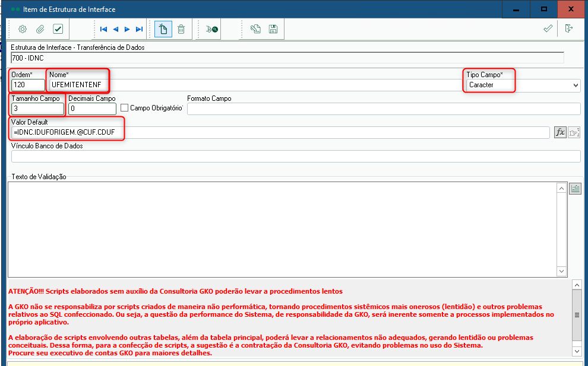The height and width of the screenshot is (366, 588).
Task: Click the boxed checkmark toolbar icon
Action: (58, 29)
